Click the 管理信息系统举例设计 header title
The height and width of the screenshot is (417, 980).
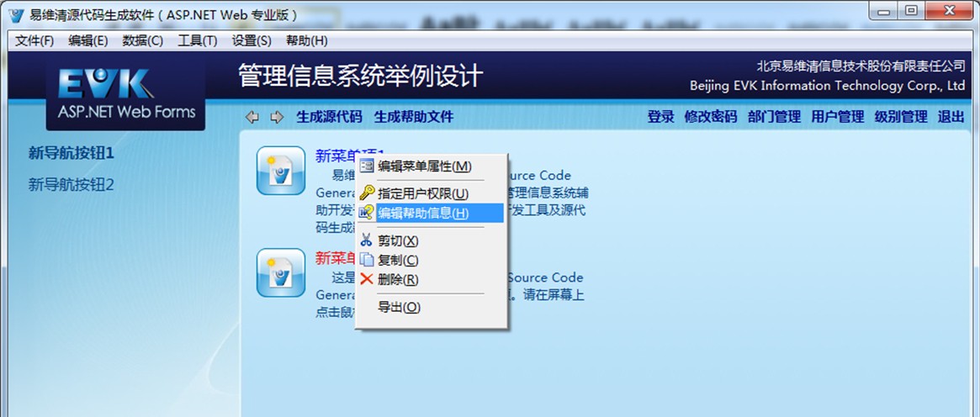[x=361, y=77]
